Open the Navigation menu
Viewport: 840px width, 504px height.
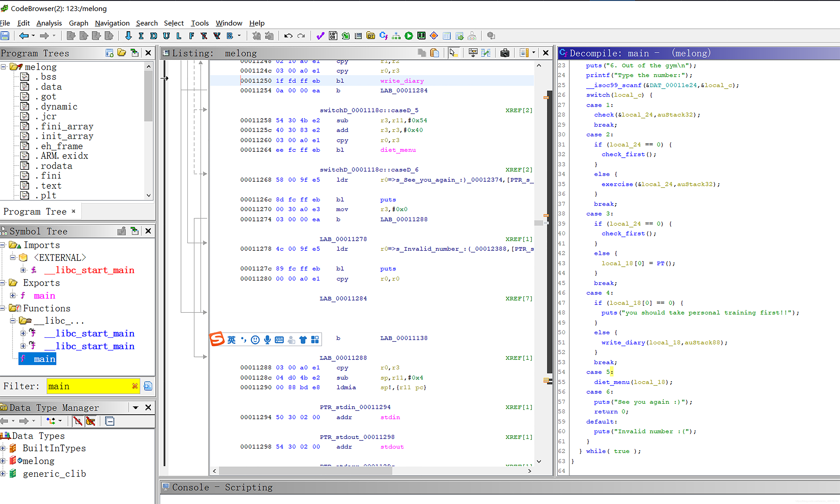point(112,23)
